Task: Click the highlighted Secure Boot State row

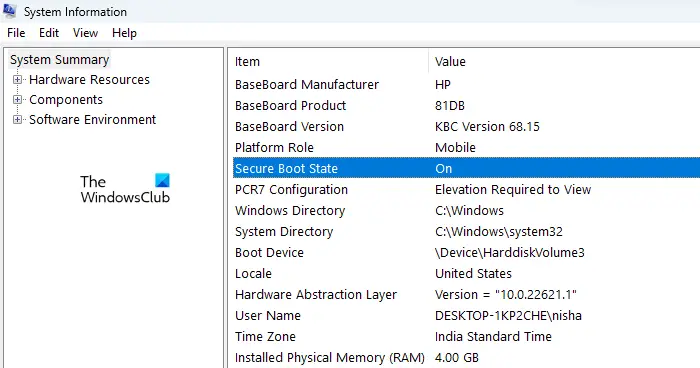Action: 467,168
